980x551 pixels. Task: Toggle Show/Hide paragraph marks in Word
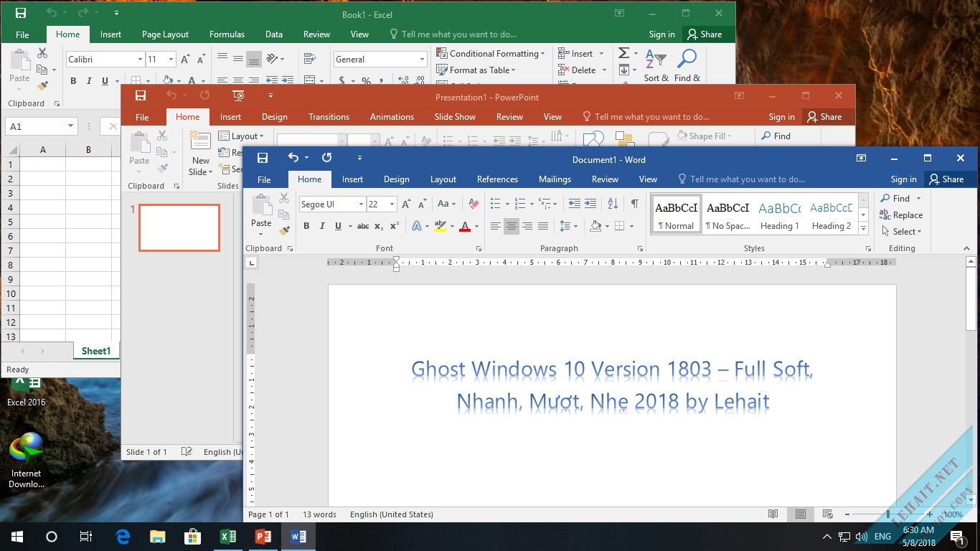point(634,204)
